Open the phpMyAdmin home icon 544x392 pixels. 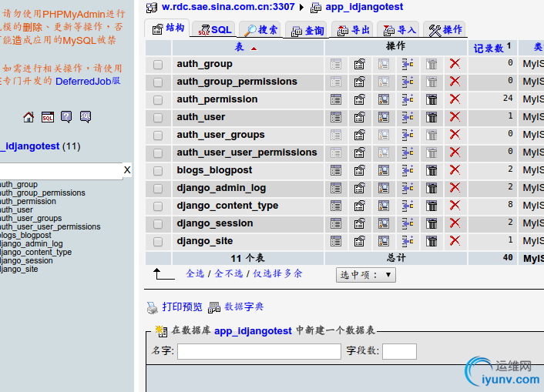(29, 117)
